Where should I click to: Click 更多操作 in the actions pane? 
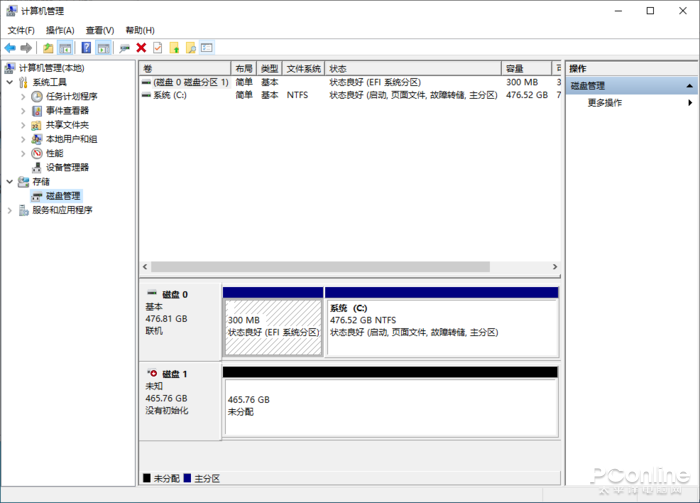(604, 103)
